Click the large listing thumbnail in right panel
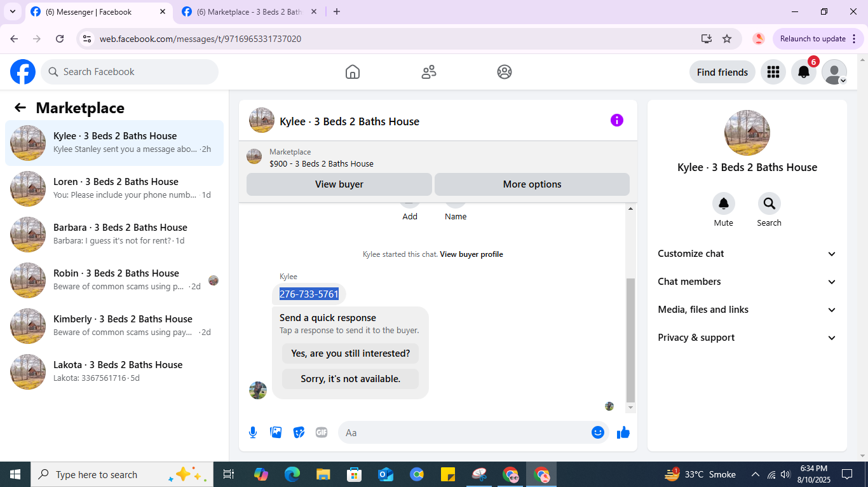 point(747,133)
